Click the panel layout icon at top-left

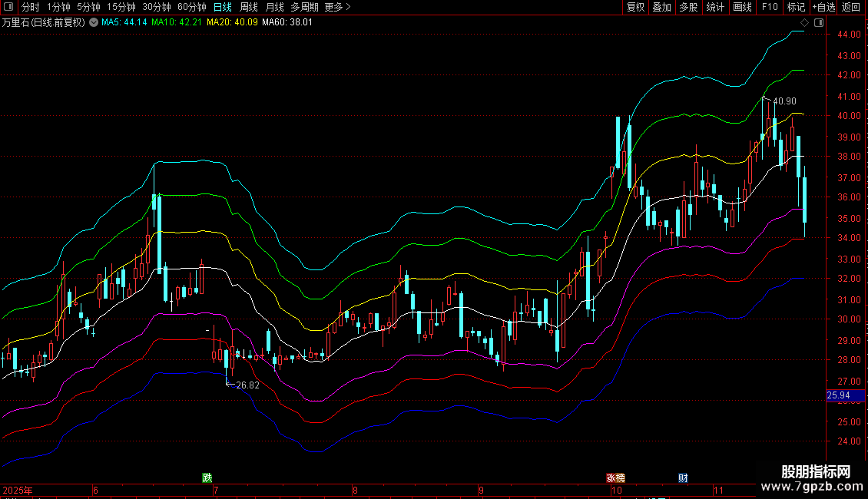coord(8,8)
